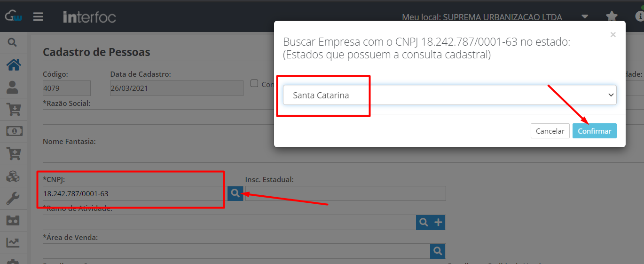Screen dimensions: 644x264
Task: Open the stacked cubes sidebar icon
Action: (13, 176)
